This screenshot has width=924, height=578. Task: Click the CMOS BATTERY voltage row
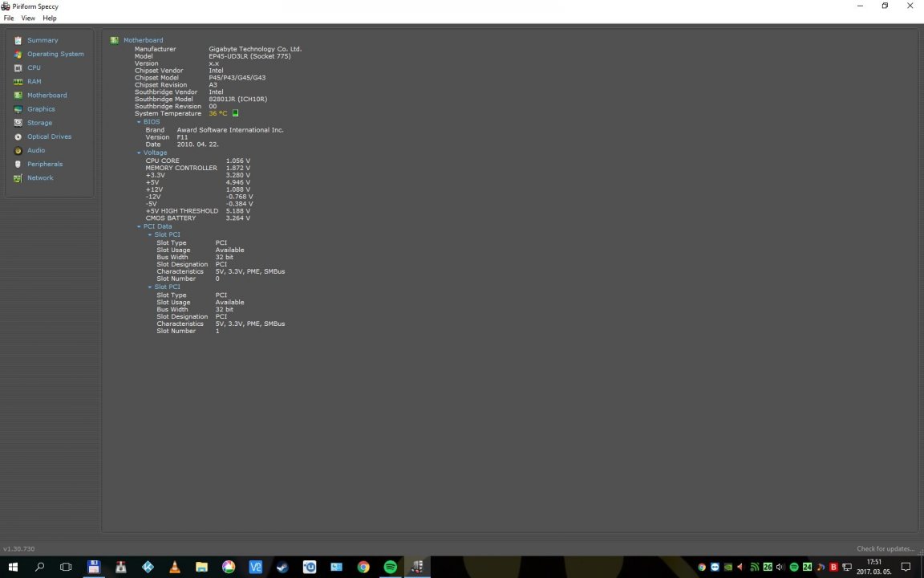pos(198,218)
